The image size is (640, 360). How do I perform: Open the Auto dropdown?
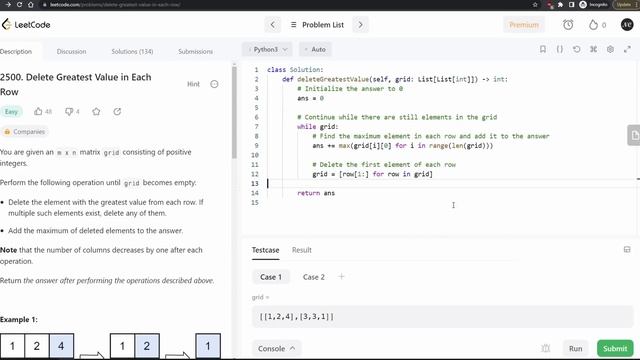point(315,49)
